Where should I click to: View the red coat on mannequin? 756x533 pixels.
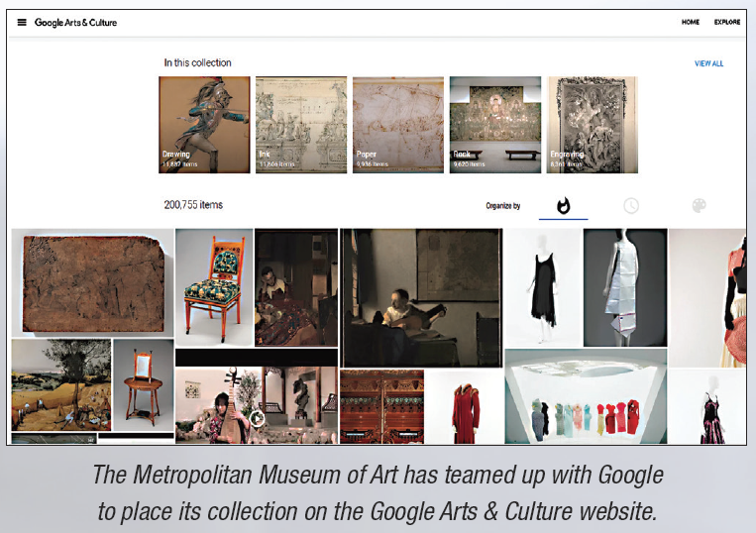click(465, 407)
